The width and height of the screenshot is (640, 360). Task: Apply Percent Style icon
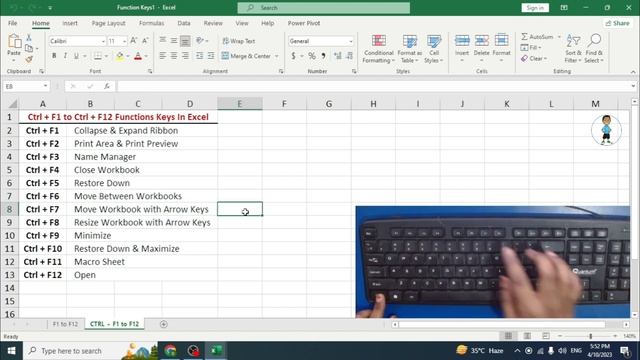coord(312,56)
